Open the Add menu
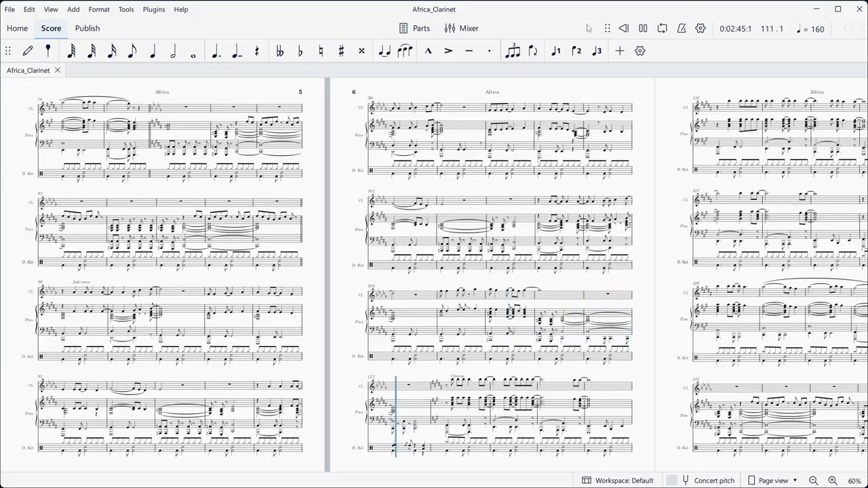The height and width of the screenshot is (488, 868). 73,9
